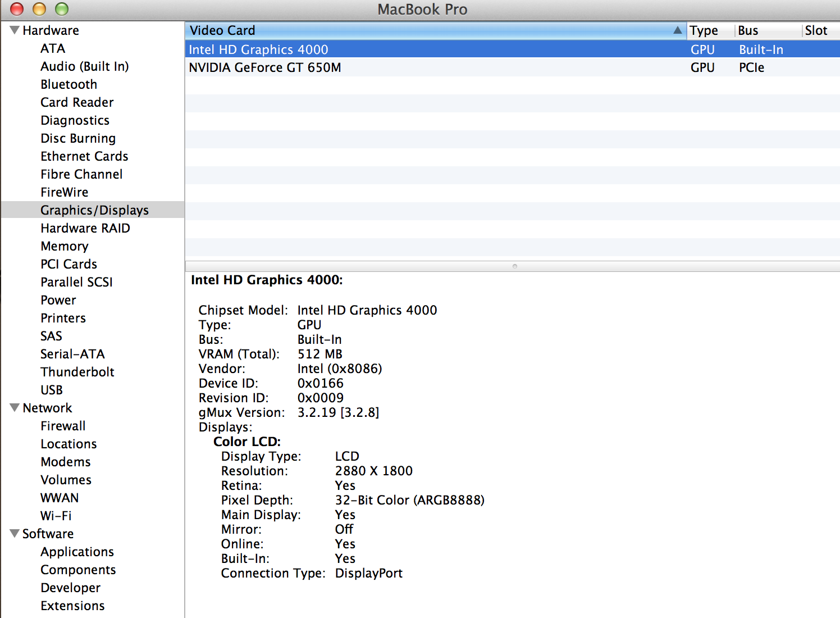The height and width of the screenshot is (618, 840).
Task: Click the Color LCD heading
Action: pyautogui.click(x=247, y=442)
